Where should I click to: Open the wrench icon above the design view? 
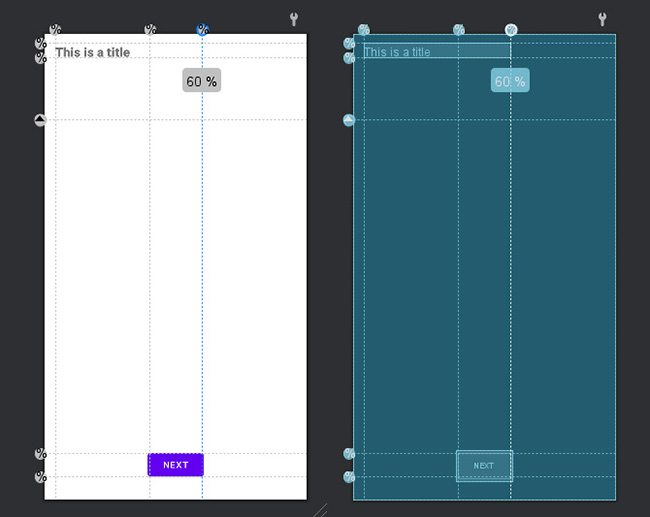coord(293,19)
